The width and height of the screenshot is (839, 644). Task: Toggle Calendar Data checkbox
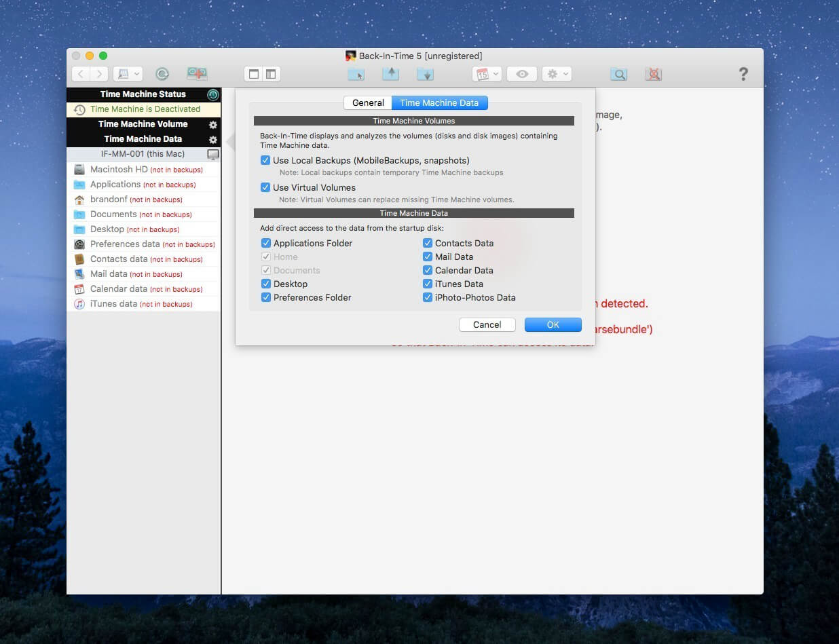click(x=428, y=270)
